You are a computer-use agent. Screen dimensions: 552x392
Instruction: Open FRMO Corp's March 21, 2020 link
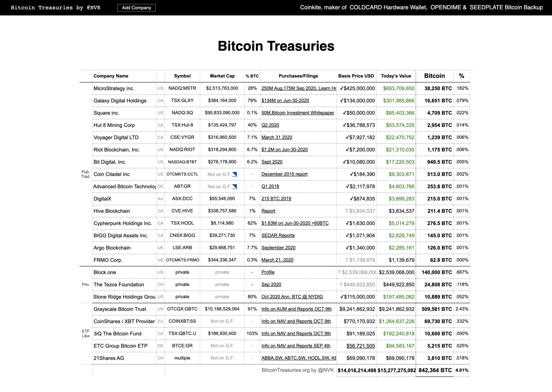point(277,260)
